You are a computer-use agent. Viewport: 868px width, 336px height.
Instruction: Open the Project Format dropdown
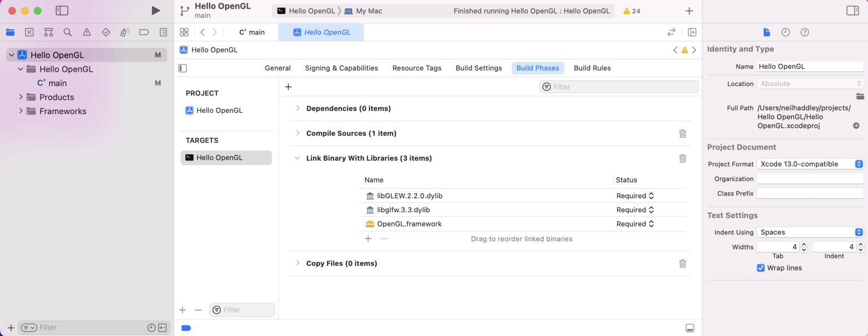click(x=810, y=164)
